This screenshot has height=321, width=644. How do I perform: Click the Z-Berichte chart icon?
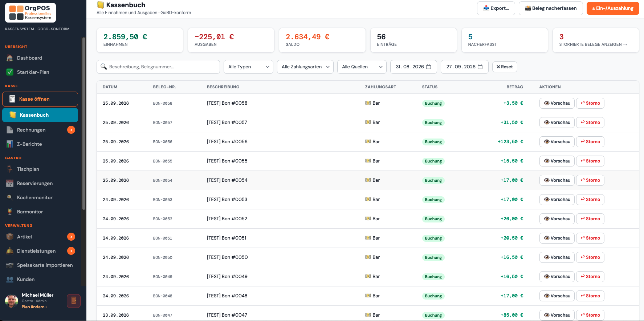pyautogui.click(x=10, y=144)
